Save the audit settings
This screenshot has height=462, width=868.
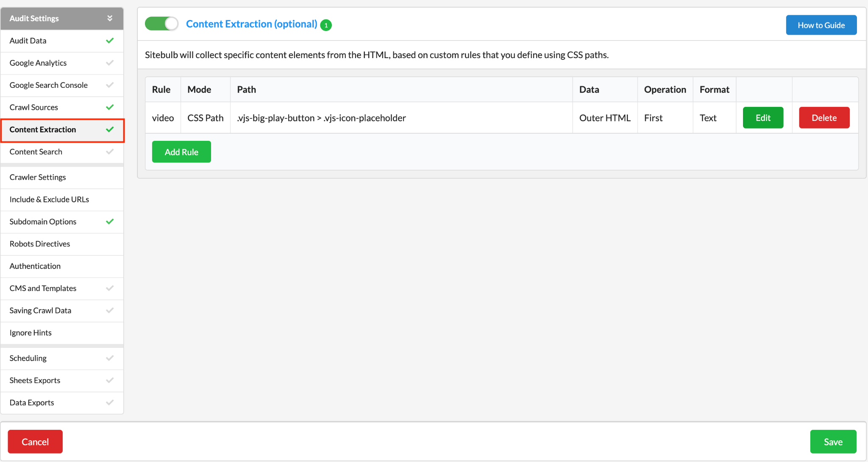click(x=833, y=442)
